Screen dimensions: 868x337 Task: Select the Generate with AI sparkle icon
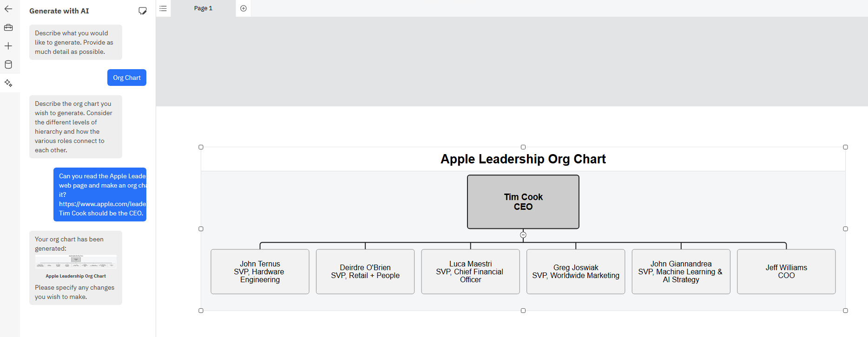[8, 83]
